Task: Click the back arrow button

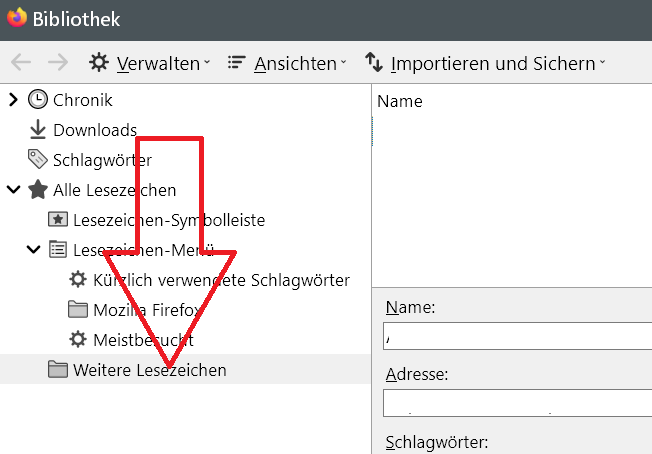Action: pos(21,63)
